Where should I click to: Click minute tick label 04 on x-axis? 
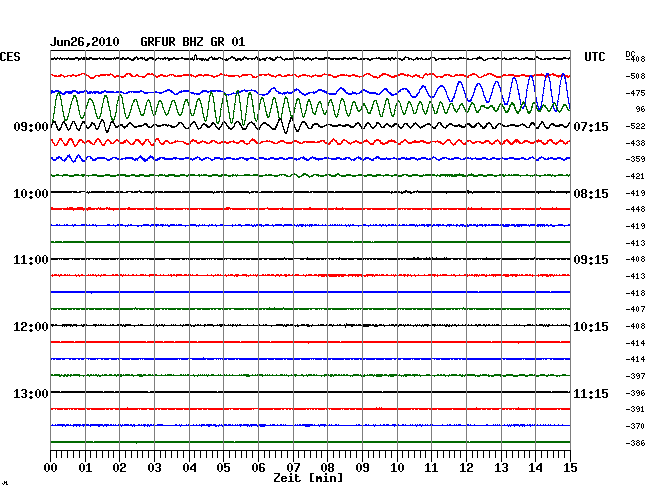(x=189, y=468)
